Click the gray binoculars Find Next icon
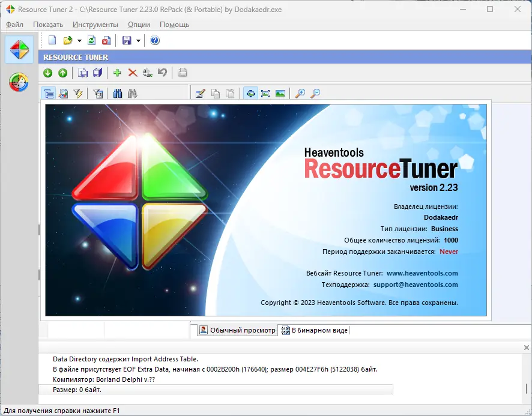This screenshot has width=532, height=416. click(132, 93)
